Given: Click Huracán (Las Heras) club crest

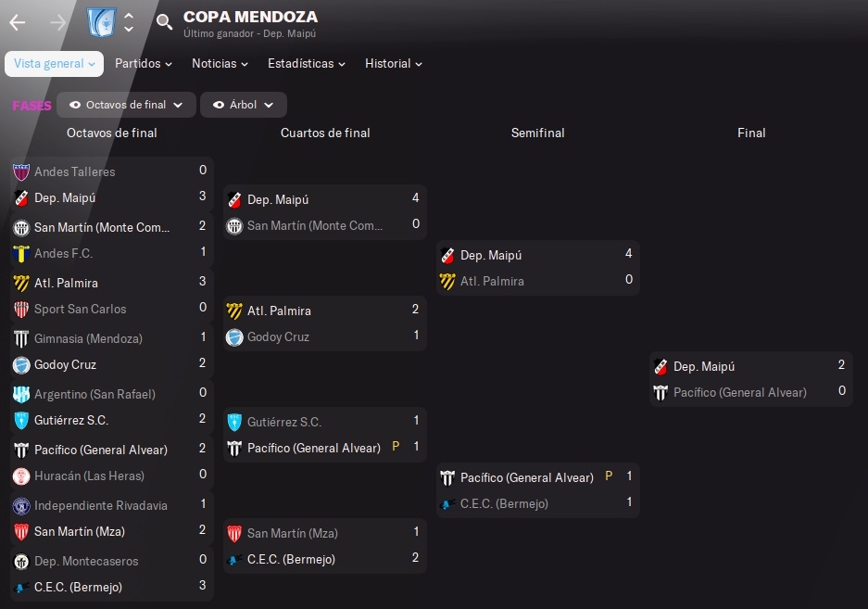Looking at the screenshot, I should [21, 476].
